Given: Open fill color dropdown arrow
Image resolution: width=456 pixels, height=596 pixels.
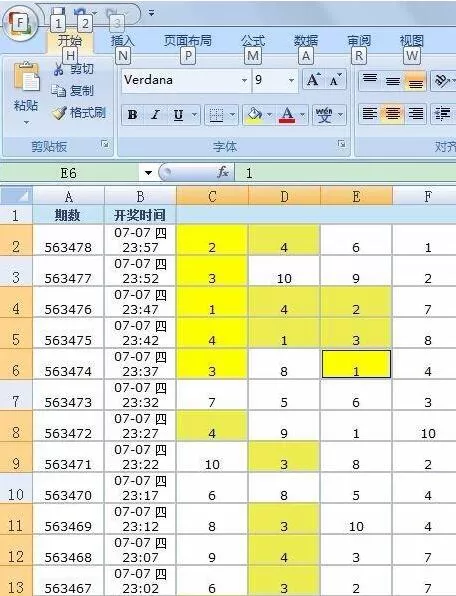Looking at the screenshot, I should (x=269, y=114).
